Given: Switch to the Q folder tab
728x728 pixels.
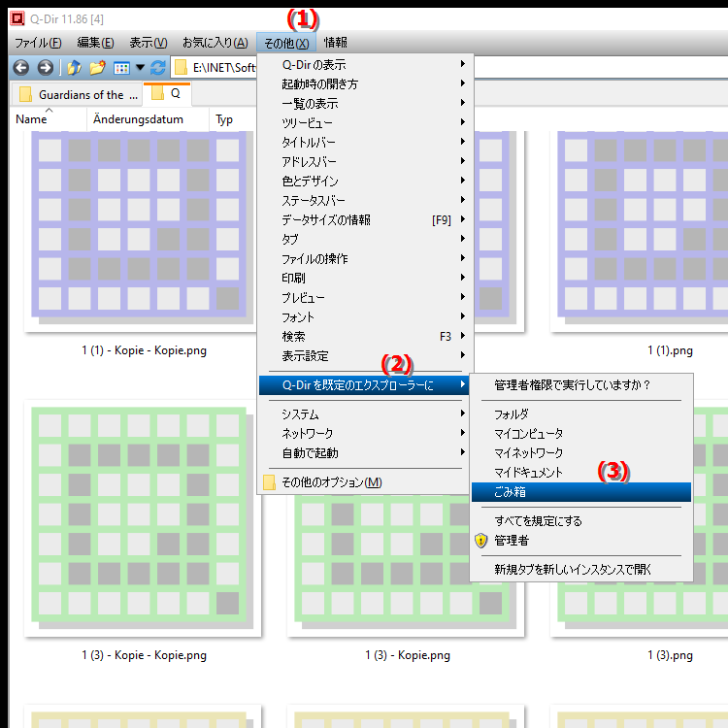Looking at the screenshot, I should click(x=168, y=94).
